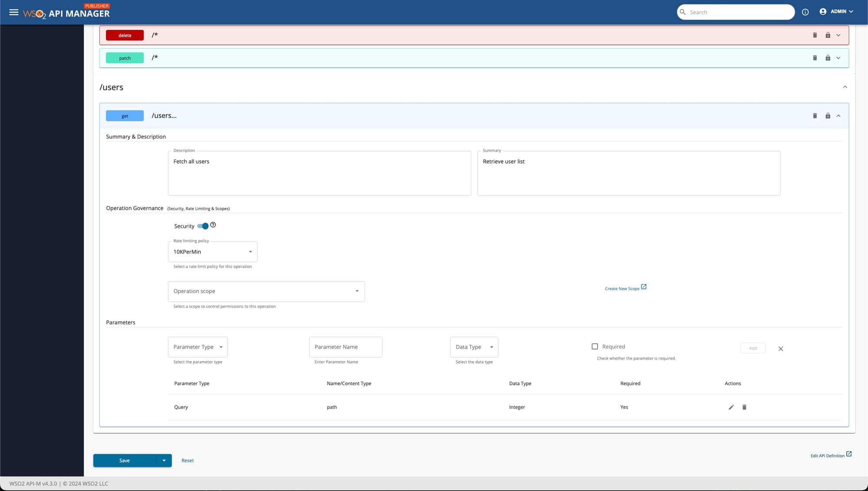
Task: Open the Rate limiting policy dropdown
Action: (213, 252)
